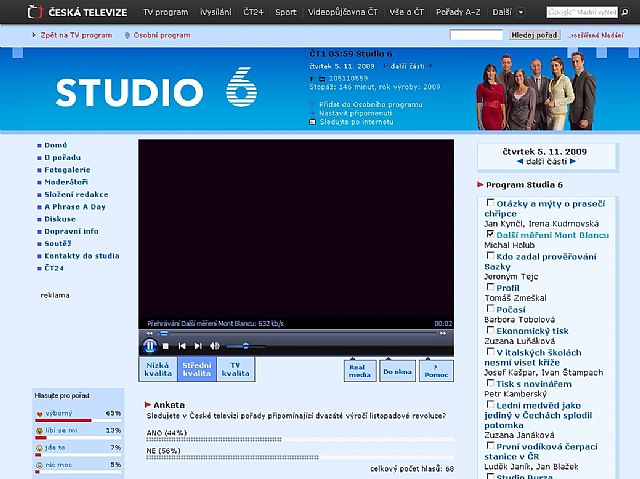
Task: Stop video playback
Action: (166, 346)
